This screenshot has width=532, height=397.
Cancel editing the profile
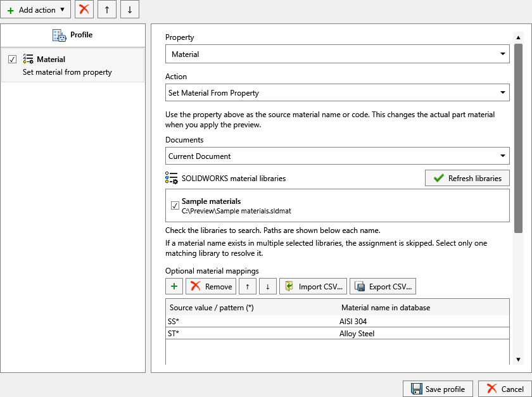click(505, 389)
